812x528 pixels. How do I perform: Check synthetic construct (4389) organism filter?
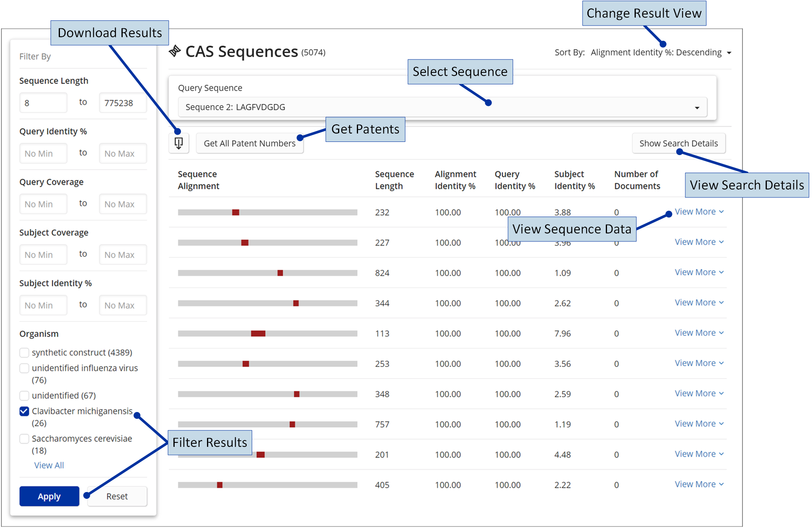[x=24, y=353]
